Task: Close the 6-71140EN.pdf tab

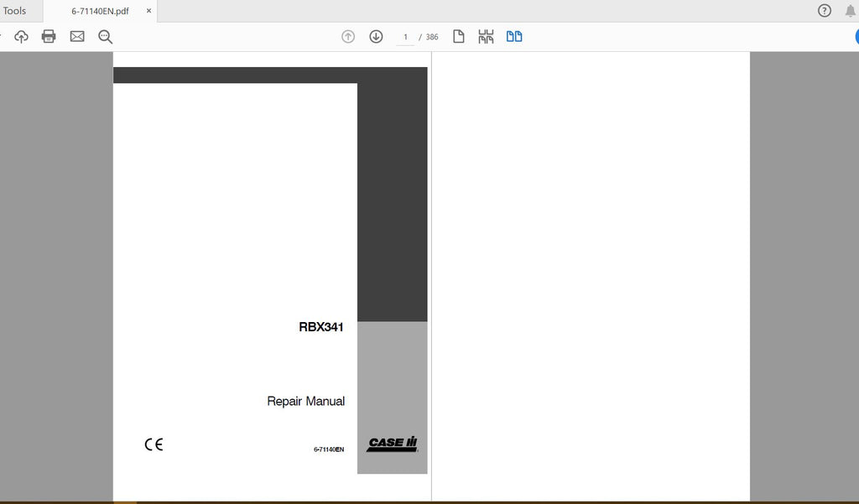Action: pyautogui.click(x=148, y=11)
